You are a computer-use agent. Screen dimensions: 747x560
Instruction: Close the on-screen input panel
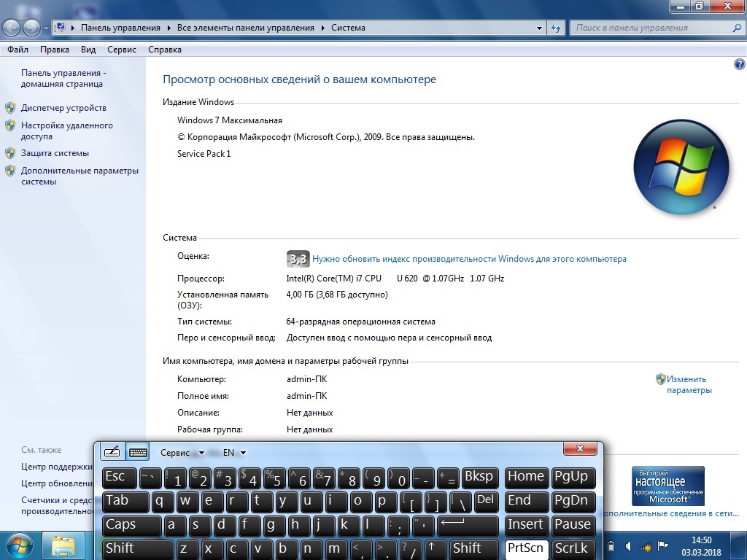pyautogui.click(x=580, y=448)
